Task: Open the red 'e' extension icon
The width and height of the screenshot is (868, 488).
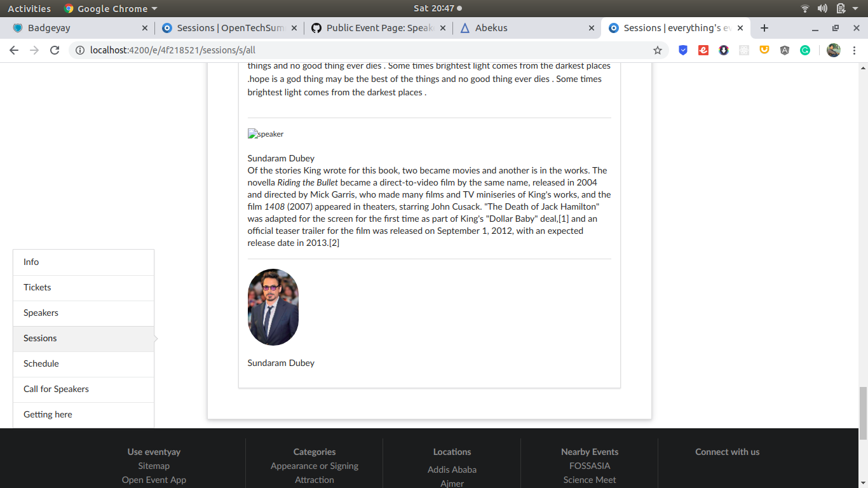Action: click(x=703, y=50)
